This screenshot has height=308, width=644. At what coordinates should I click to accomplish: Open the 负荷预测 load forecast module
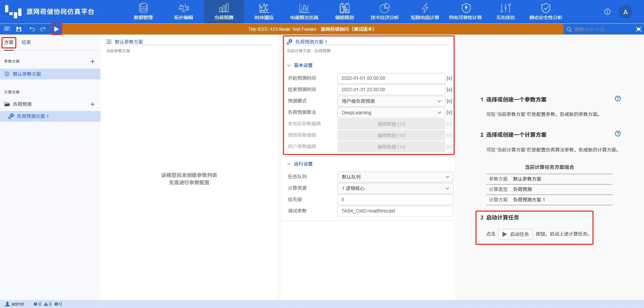224,12
